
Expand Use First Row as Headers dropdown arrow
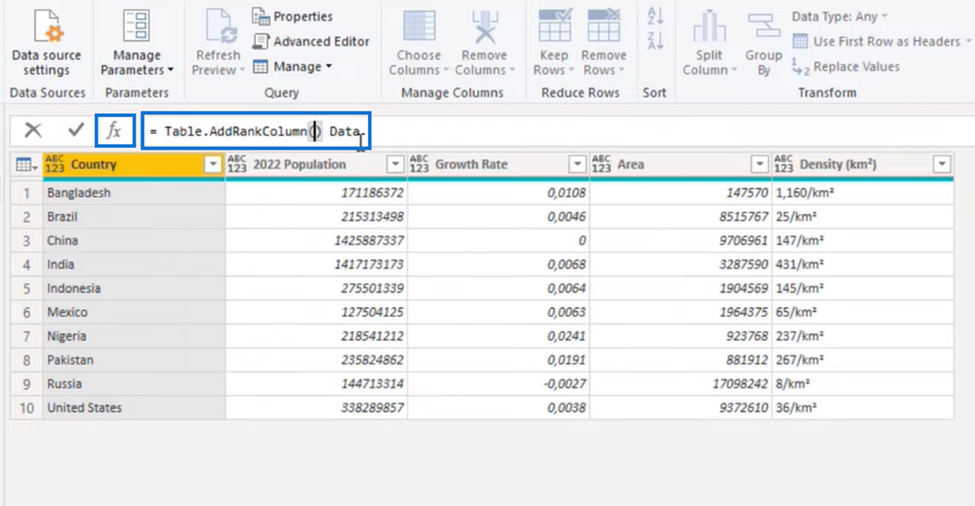[968, 42]
